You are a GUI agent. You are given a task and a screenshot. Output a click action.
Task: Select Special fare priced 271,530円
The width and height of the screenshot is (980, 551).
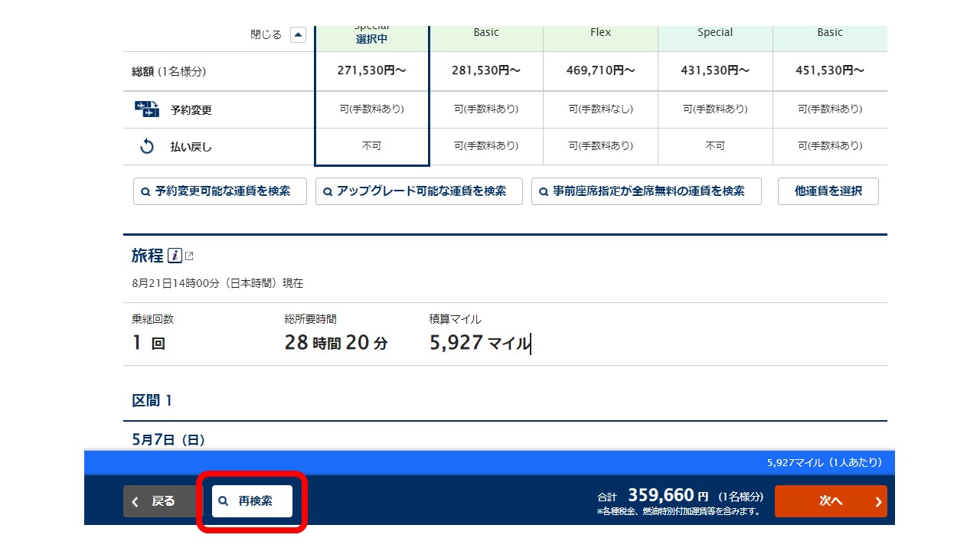point(371,70)
